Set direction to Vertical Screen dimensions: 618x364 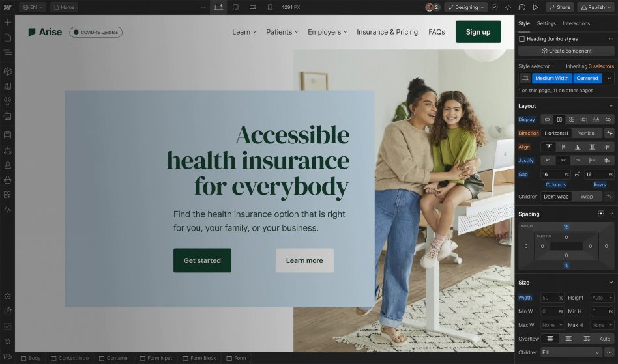coord(587,133)
